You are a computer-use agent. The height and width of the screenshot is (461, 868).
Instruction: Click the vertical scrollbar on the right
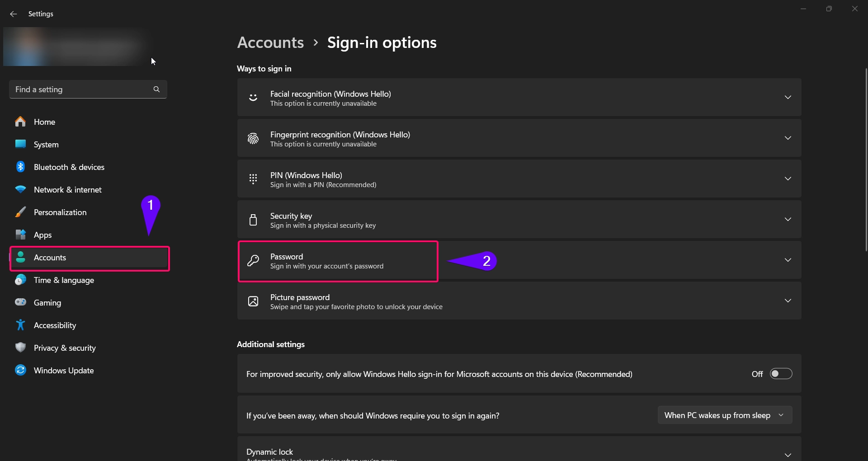point(866,159)
